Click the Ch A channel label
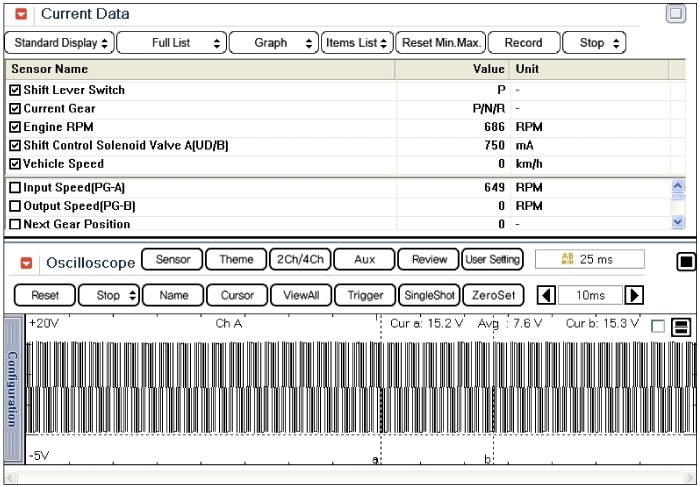 coord(229,323)
